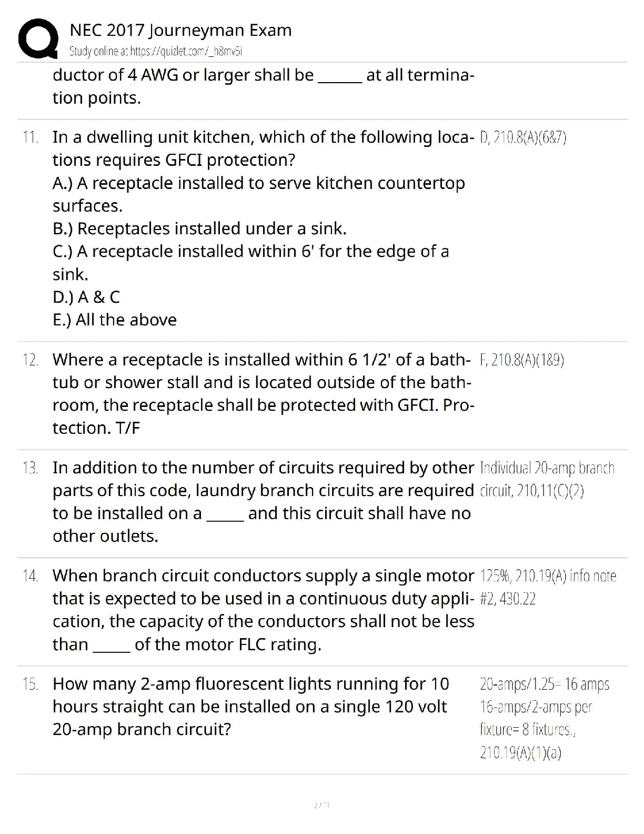Select question number 11 marker
The height and width of the screenshot is (834, 644).
point(30,138)
